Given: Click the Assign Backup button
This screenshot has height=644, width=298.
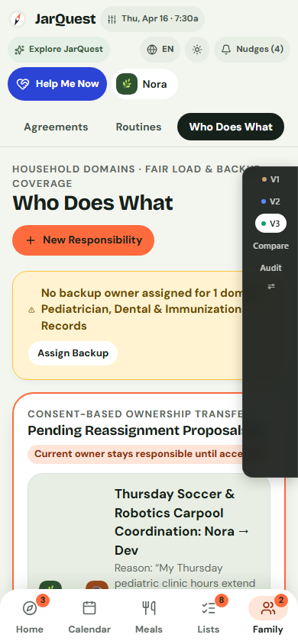Looking at the screenshot, I should tap(73, 353).
